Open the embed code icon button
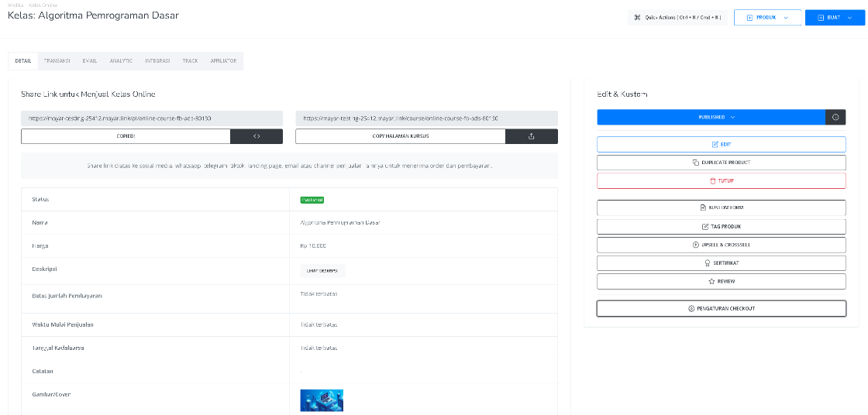The height and width of the screenshot is (415, 868). [257, 136]
